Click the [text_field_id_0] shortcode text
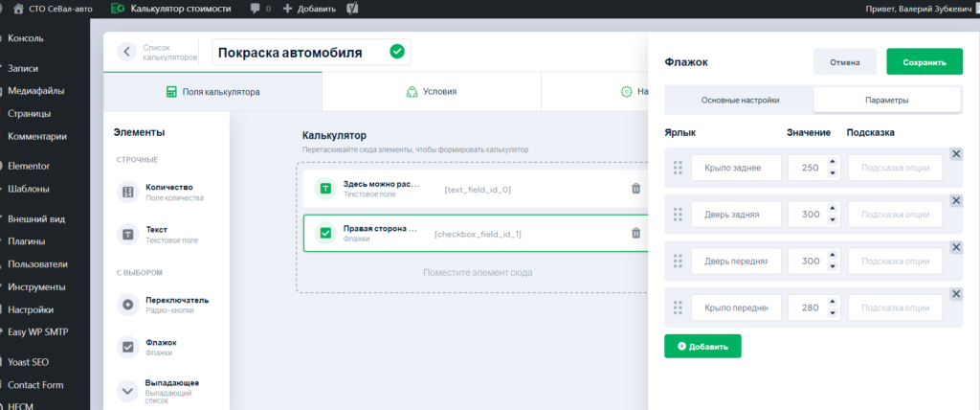The image size is (980, 410). click(x=478, y=189)
